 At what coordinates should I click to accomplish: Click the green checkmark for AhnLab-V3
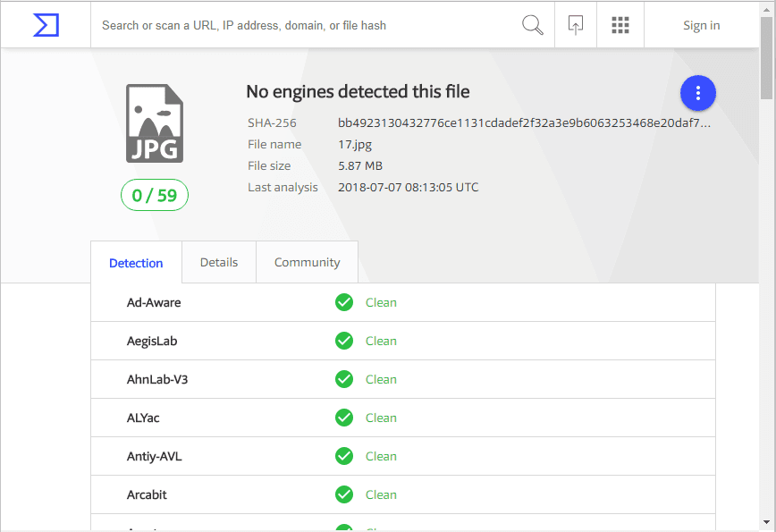pos(344,380)
